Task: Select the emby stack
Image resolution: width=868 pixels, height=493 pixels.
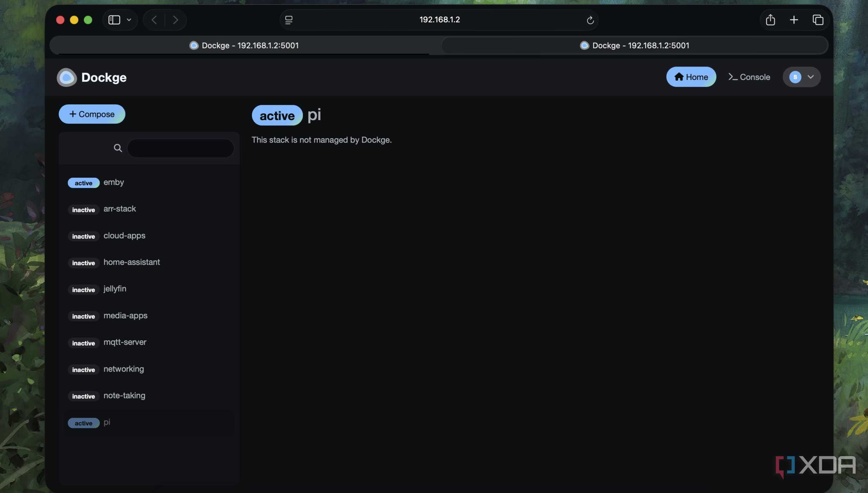Action: [149, 182]
